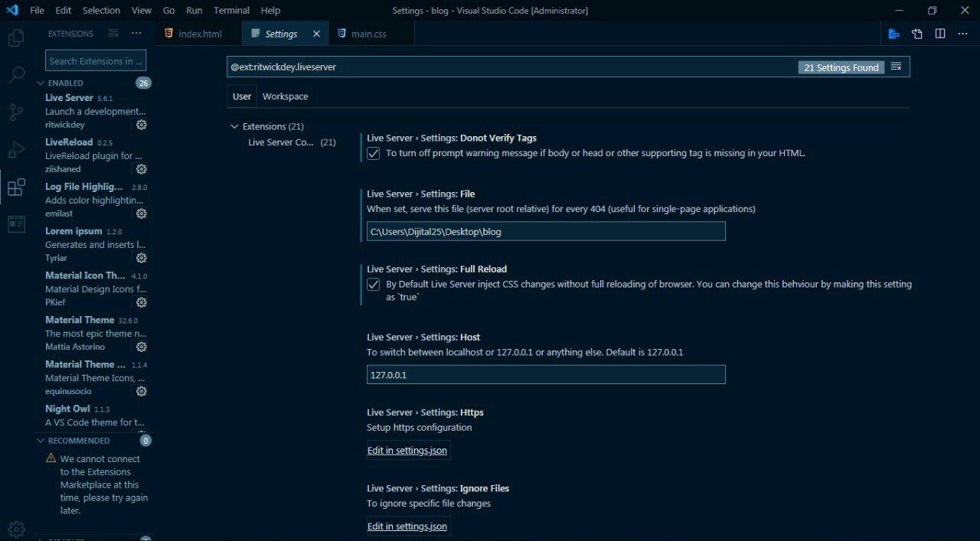Image resolution: width=980 pixels, height=541 pixels.
Task: Open the Explorer view in activity bar
Action: click(16, 37)
